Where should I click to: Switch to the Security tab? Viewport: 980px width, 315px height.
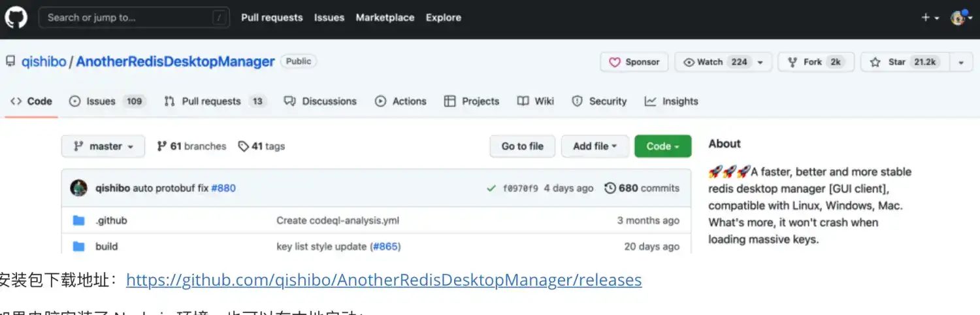click(599, 101)
